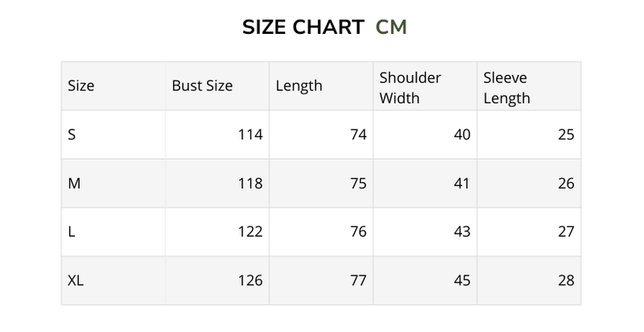
Task: Click bust size value 126
Action: click(250, 280)
